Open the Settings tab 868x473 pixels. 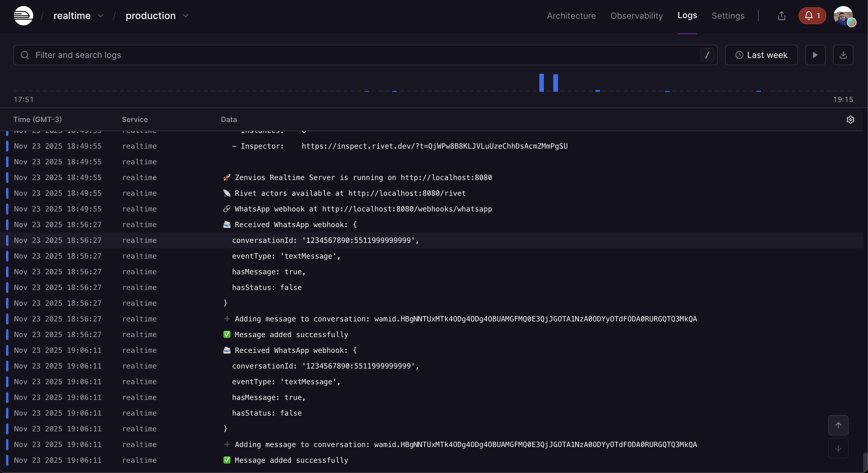(x=728, y=16)
